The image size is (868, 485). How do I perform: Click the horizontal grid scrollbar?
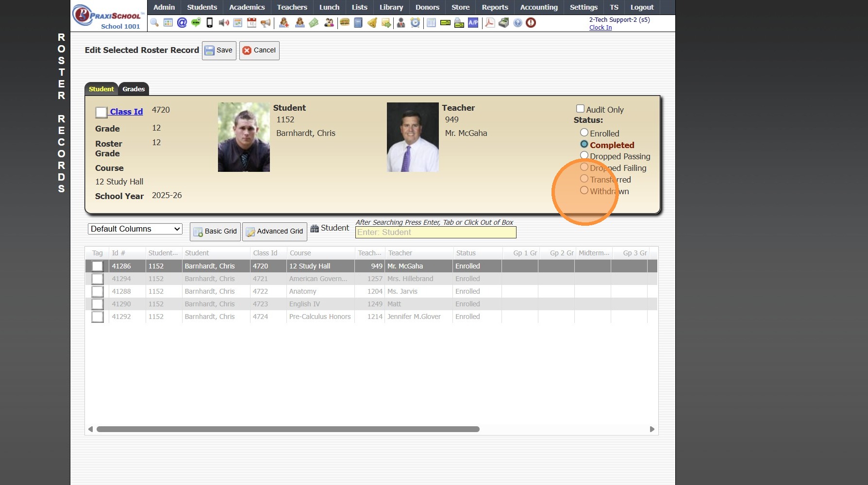tap(288, 429)
